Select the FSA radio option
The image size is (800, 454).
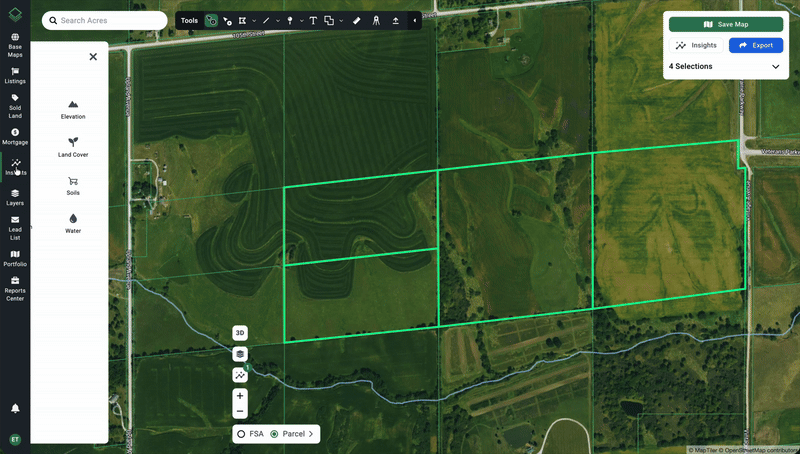[x=242, y=434]
